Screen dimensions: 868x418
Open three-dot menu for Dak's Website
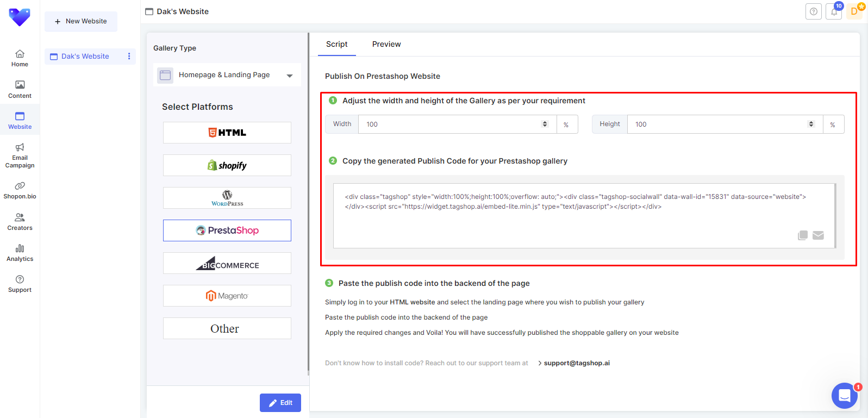(x=129, y=56)
